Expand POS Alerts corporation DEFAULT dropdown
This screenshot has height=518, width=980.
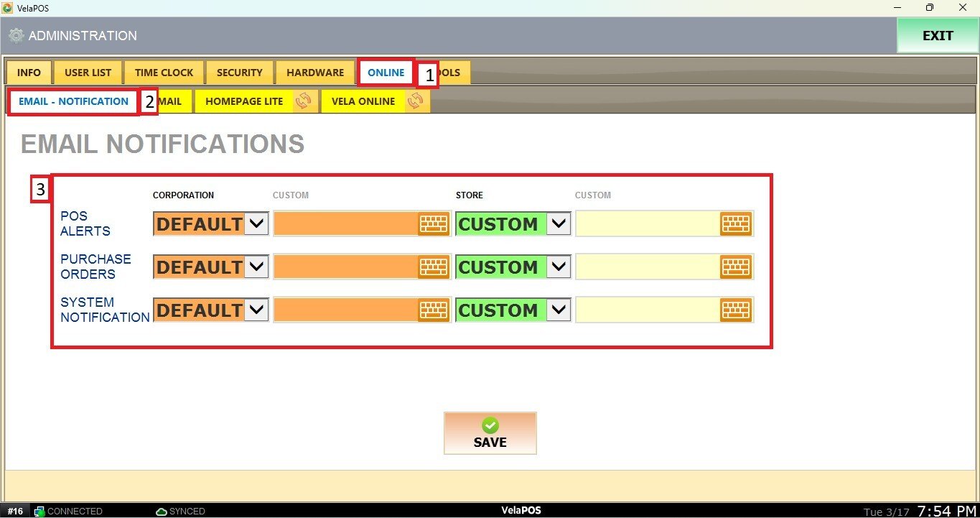click(257, 224)
